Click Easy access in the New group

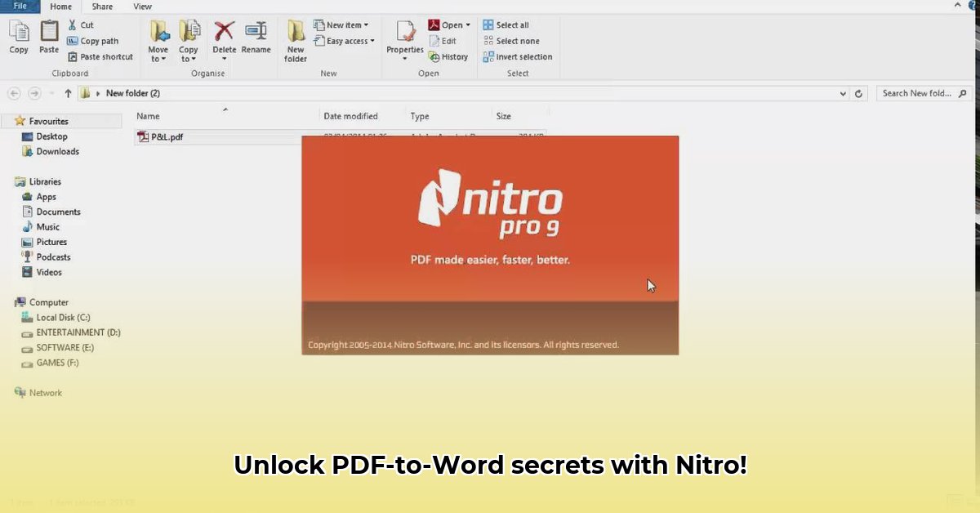[x=343, y=40]
